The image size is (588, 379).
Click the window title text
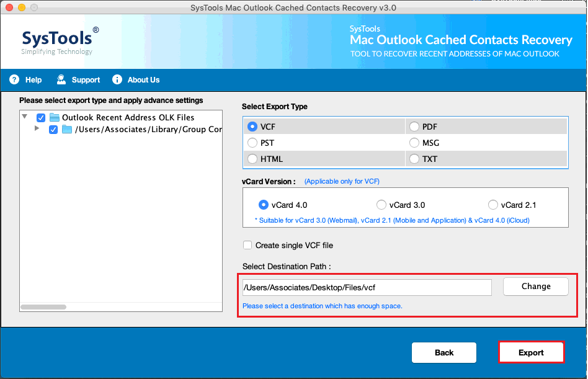tap(293, 7)
